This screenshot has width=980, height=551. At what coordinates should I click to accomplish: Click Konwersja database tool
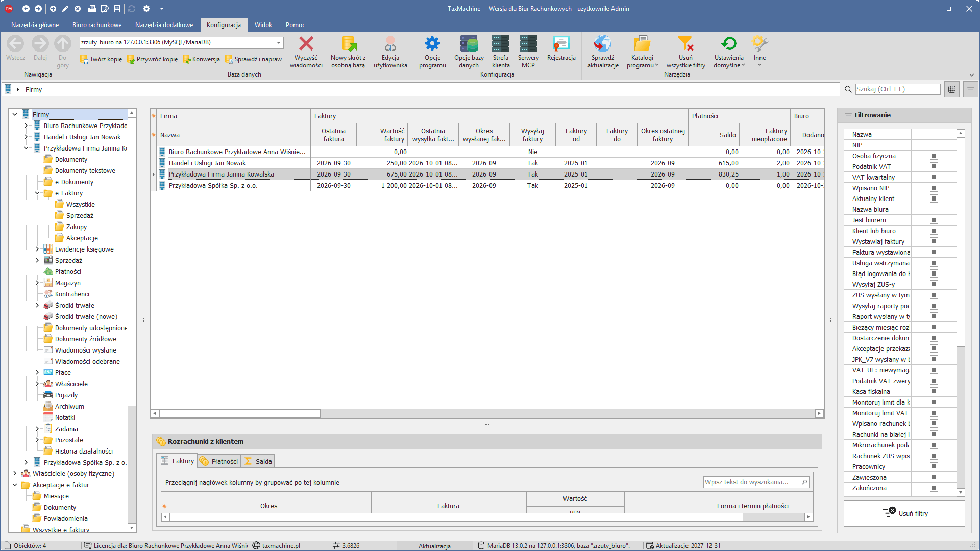(x=201, y=59)
